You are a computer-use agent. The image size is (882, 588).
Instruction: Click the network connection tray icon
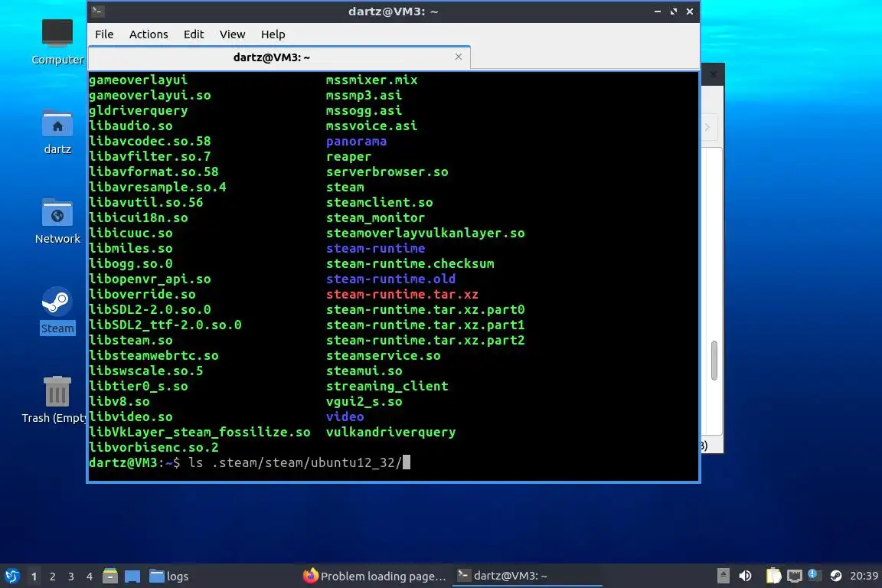tap(794, 576)
